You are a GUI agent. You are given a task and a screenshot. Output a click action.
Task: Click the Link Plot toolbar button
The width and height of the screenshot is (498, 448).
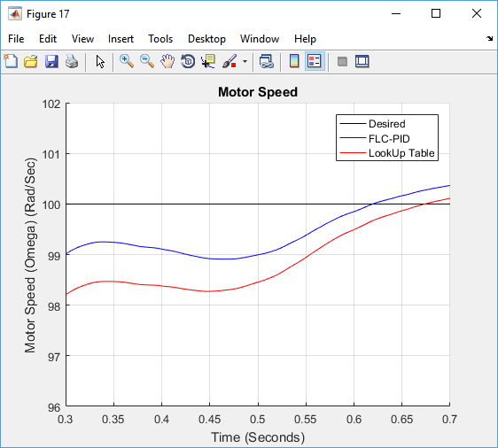click(267, 61)
